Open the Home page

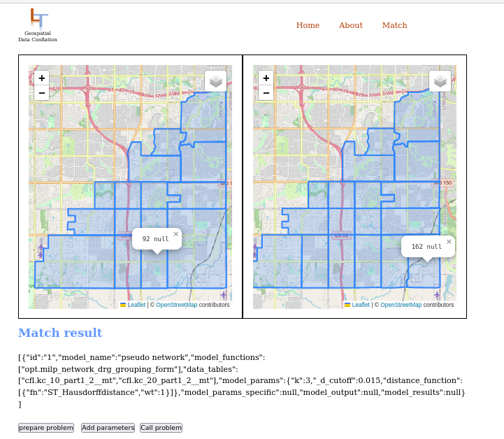point(308,25)
